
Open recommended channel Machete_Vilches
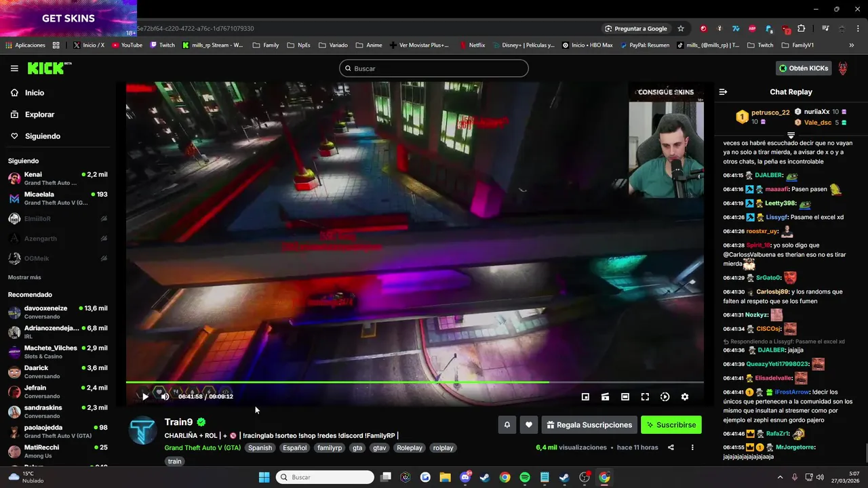click(58, 352)
